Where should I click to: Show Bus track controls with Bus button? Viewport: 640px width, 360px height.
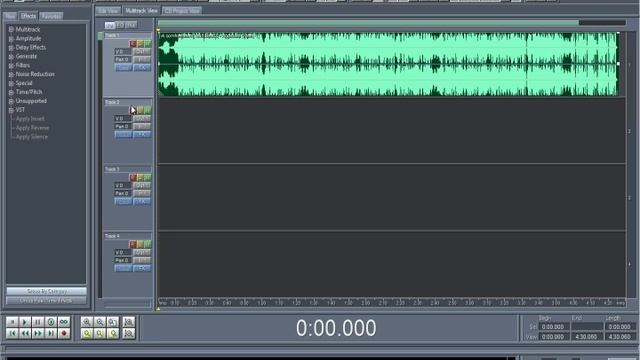tap(130, 25)
